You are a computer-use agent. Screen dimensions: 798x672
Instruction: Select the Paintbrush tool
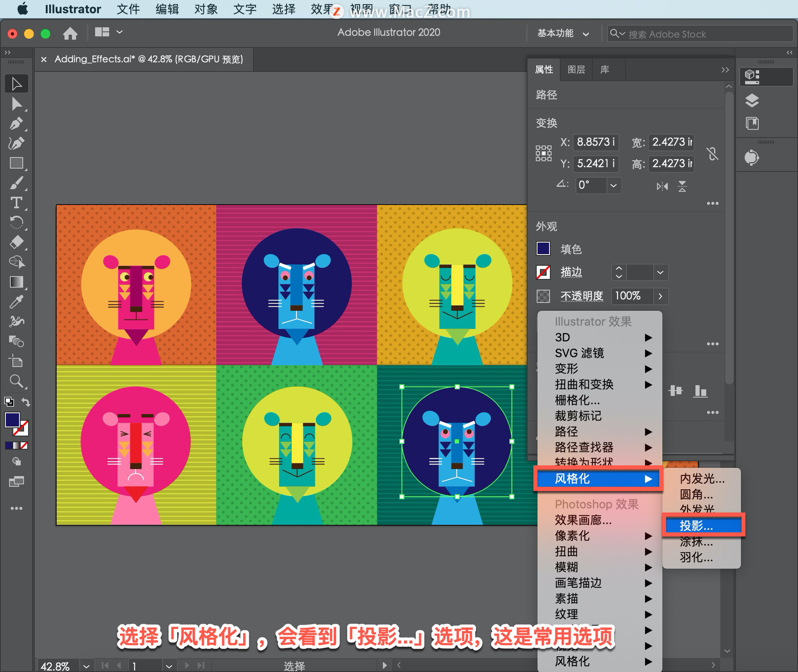click(16, 183)
